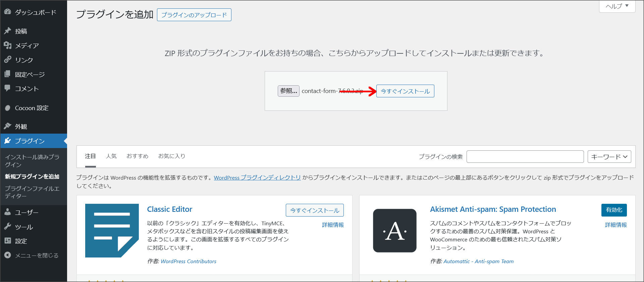Collapse the menu with the arrow icon

click(7, 255)
